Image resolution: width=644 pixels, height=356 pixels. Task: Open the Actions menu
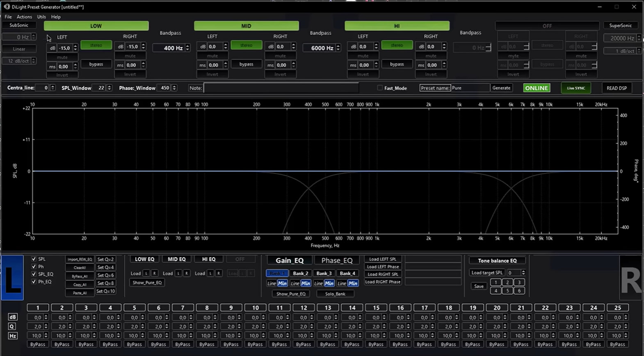[24, 17]
